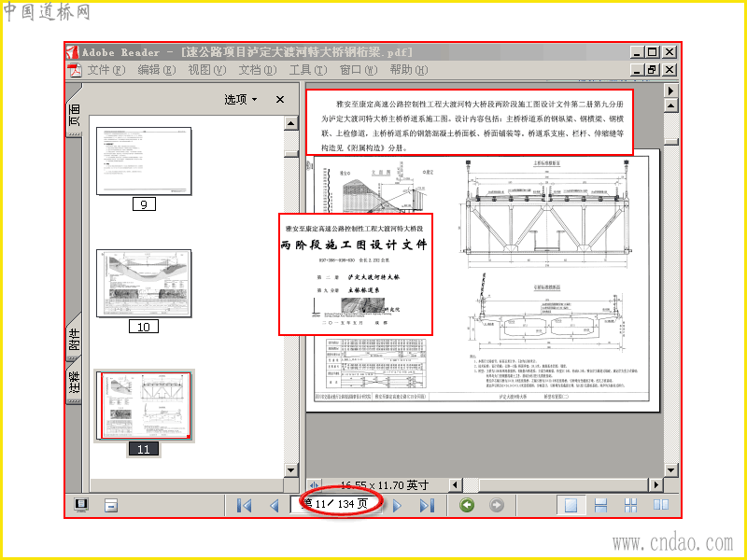Select facing pages layout icon
The height and width of the screenshot is (560, 747).
pyautogui.click(x=661, y=505)
